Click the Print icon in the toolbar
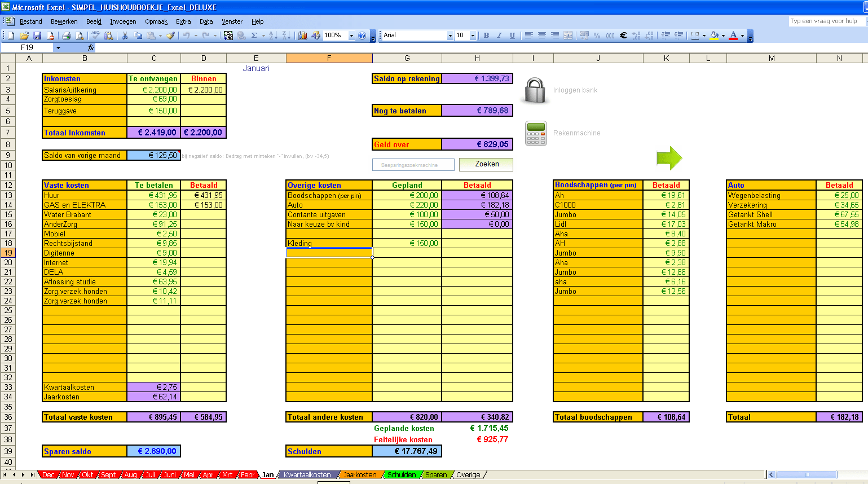The height and width of the screenshot is (484, 868). 67,36
